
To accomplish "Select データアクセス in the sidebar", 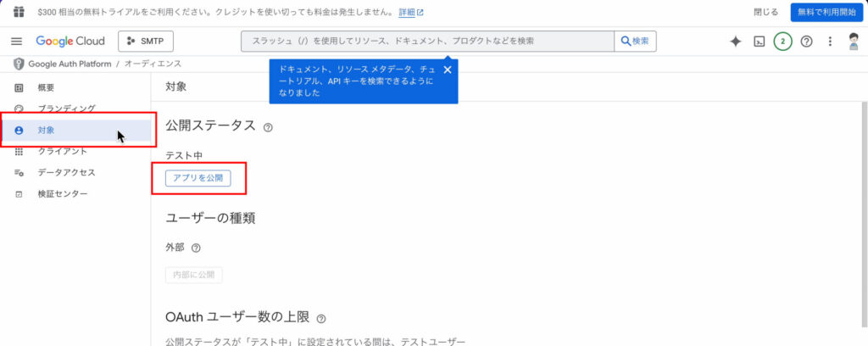I will pyautogui.click(x=75, y=172).
